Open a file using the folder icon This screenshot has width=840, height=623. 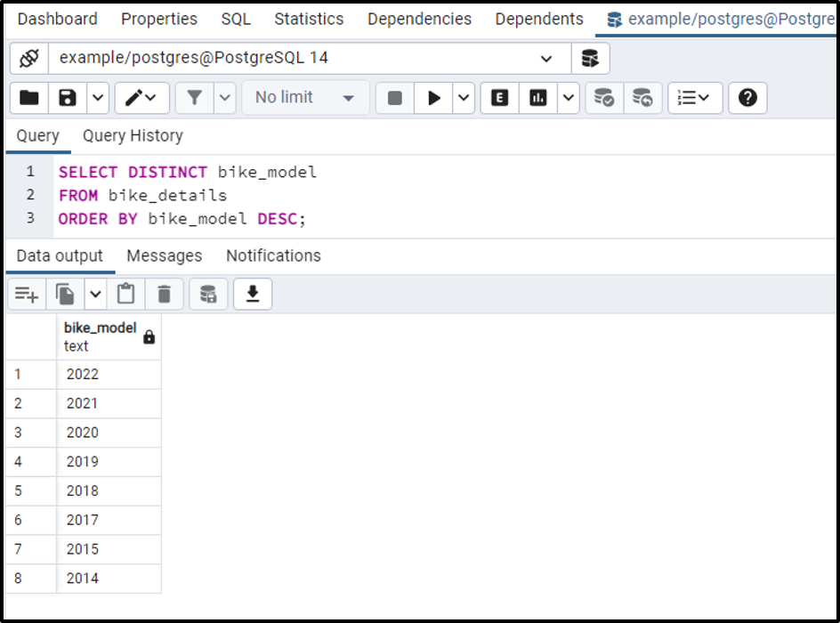31,98
